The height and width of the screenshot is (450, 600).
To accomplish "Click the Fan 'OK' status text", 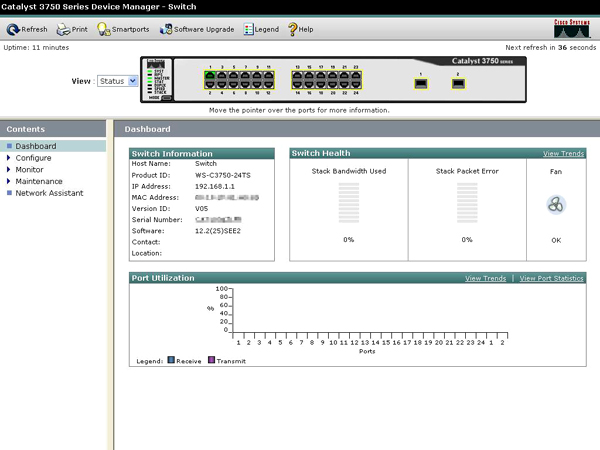I will click(556, 240).
